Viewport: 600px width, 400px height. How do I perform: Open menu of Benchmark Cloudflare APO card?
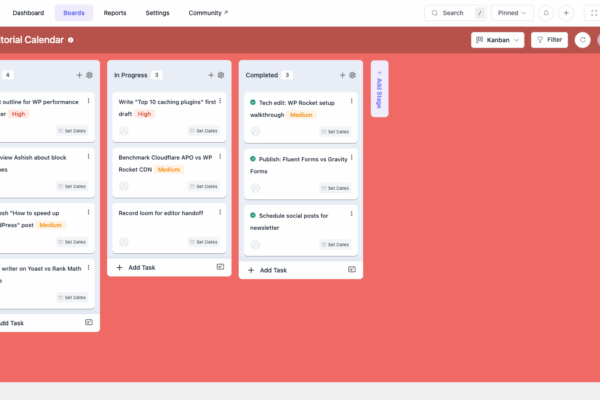220,157
